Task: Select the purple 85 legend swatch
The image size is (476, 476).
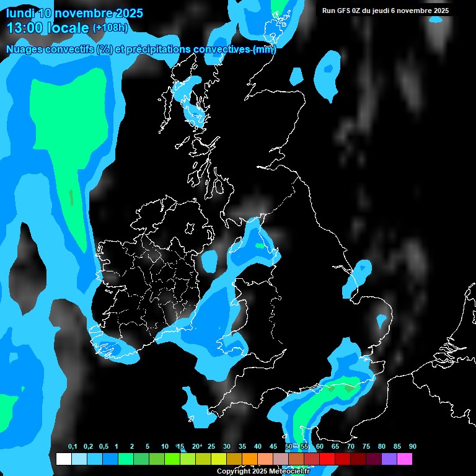Action: (389, 459)
